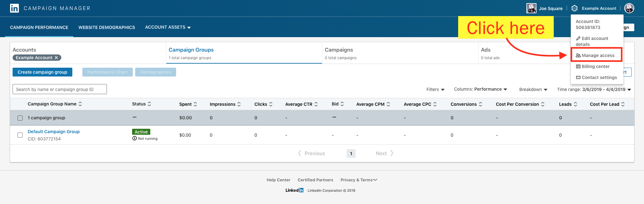Open the Breakdown dropdown

pyautogui.click(x=533, y=89)
